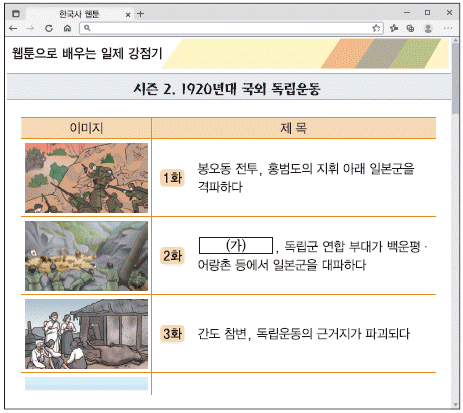Viewport: 463px width, 413px height.
Task: Select the 한국사 웹툰 tab
Action: (x=79, y=14)
